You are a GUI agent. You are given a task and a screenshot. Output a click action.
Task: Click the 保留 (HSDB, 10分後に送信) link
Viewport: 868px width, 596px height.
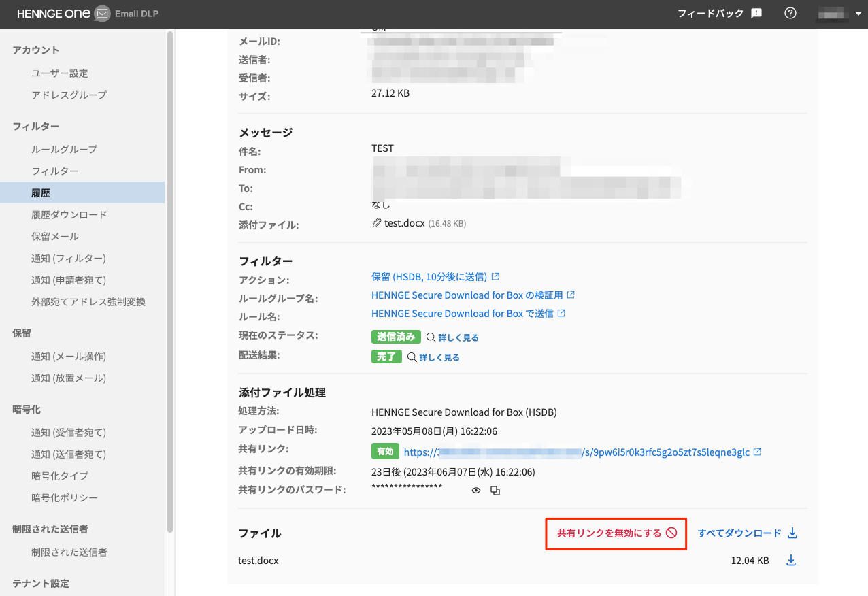(429, 276)
